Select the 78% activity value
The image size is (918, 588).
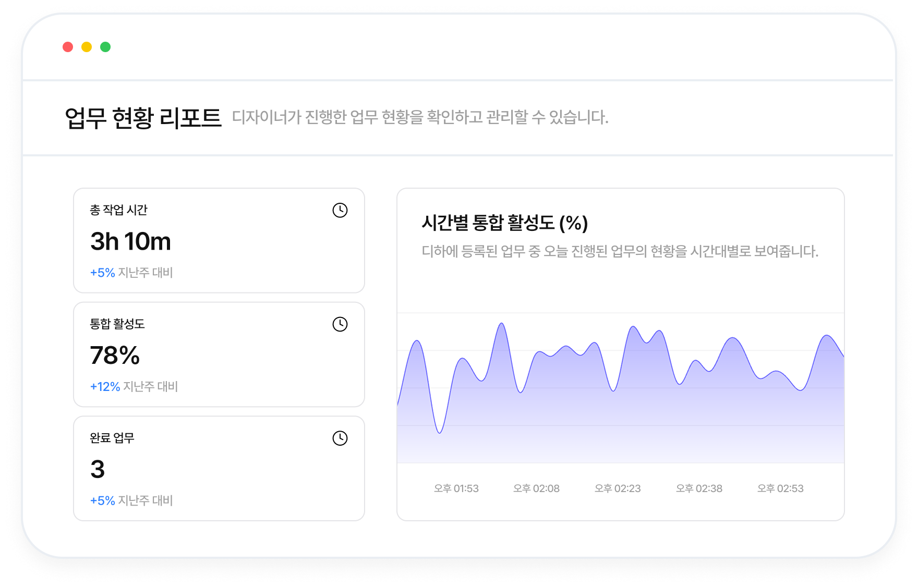(115, 356)
